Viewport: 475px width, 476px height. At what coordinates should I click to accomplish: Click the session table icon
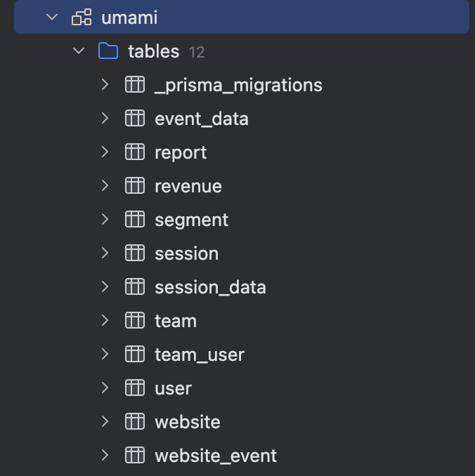pos(134,253)
